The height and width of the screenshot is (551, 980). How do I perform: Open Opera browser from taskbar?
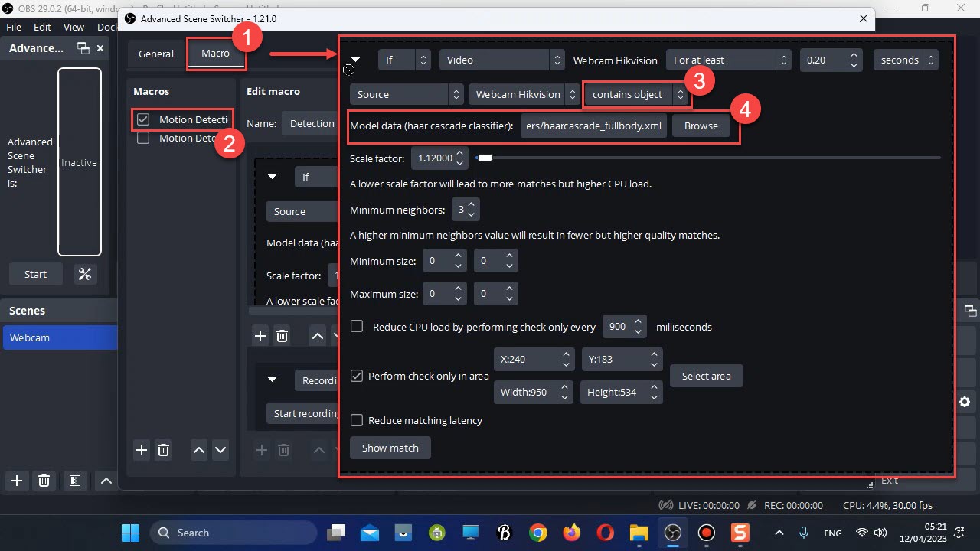click(605, 533)
